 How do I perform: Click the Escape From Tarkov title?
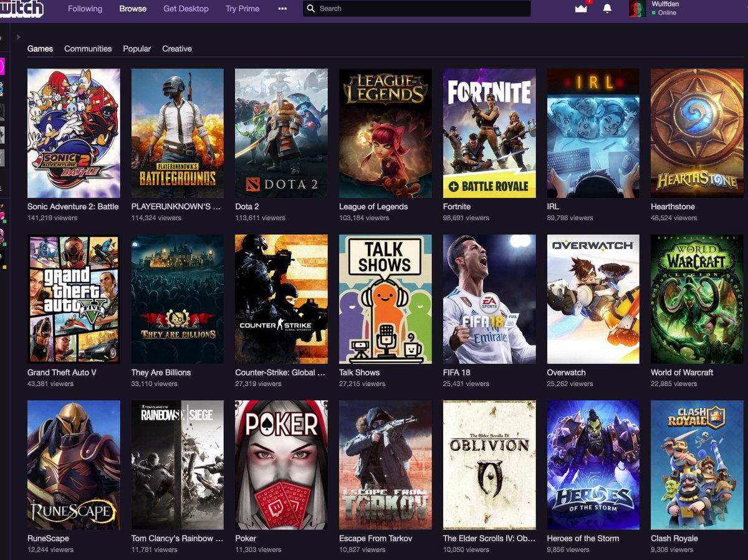(x=375, y=538)
